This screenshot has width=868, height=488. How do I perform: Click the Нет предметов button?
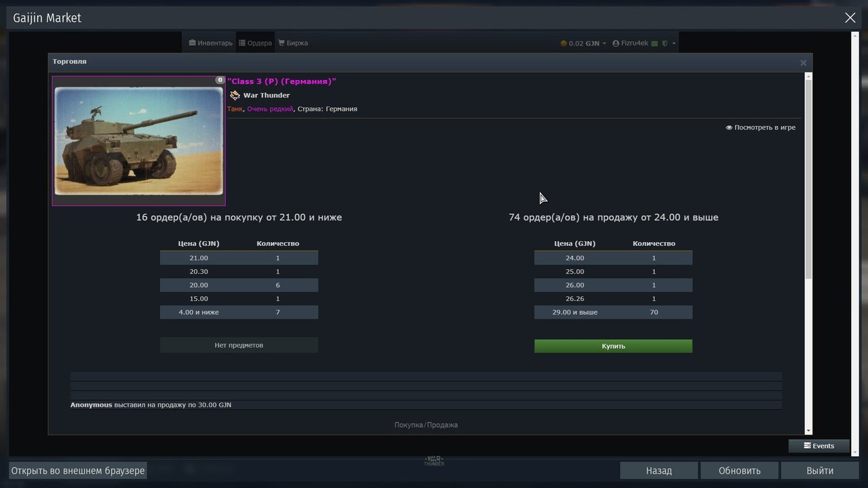239,345
